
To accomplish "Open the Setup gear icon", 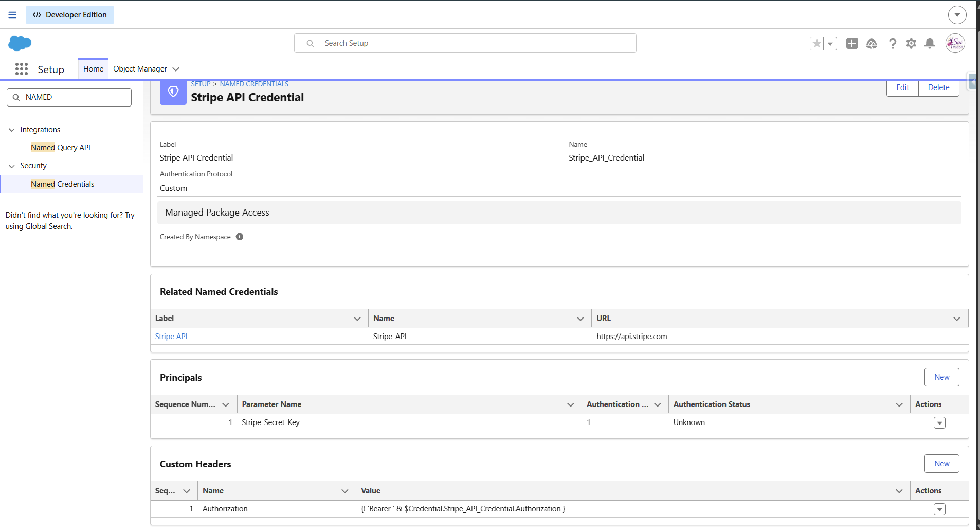I will [911, 43].
